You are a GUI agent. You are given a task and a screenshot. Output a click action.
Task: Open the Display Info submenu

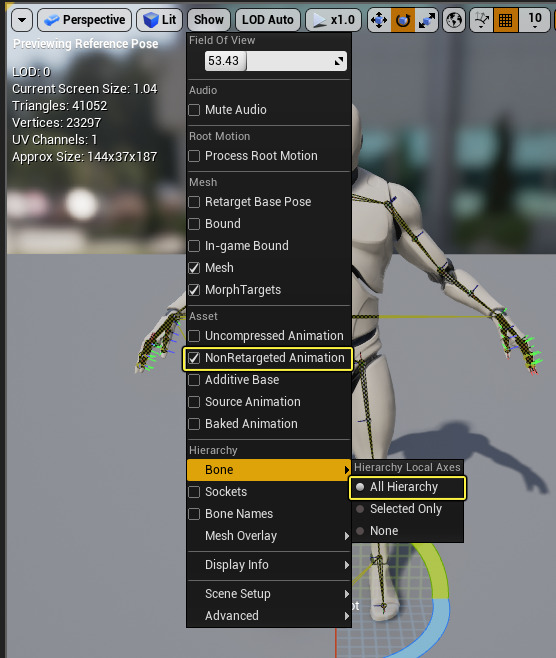[269, 565]
